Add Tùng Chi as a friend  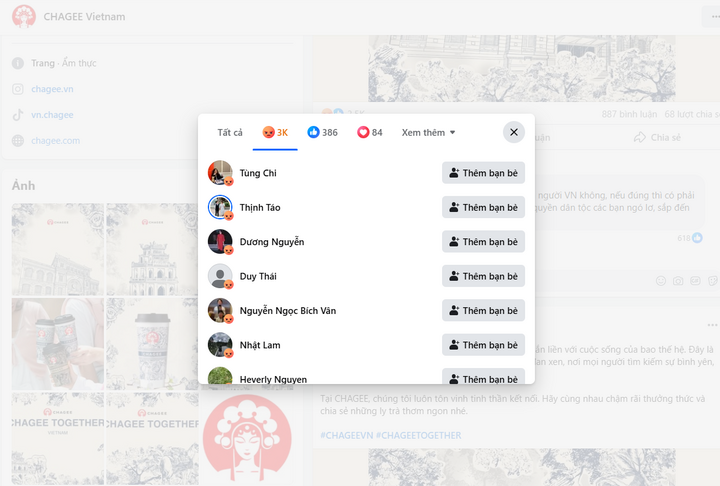[483, 173]
